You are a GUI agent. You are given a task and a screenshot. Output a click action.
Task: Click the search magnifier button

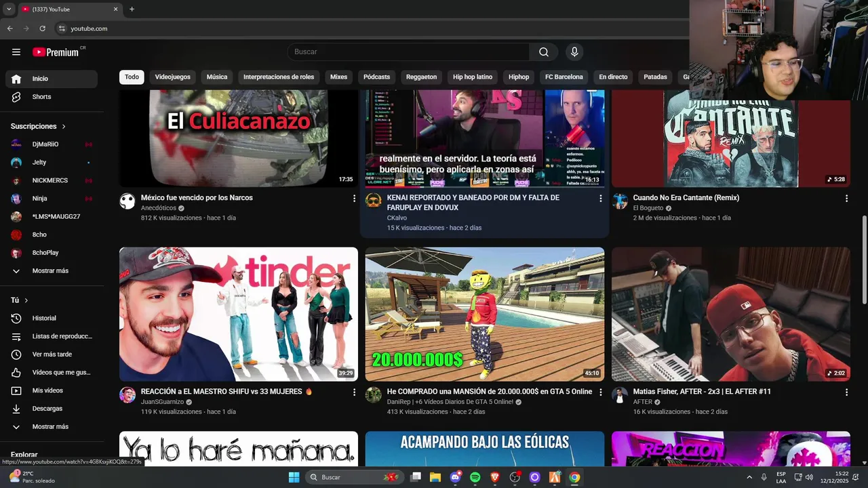point(544,52)
